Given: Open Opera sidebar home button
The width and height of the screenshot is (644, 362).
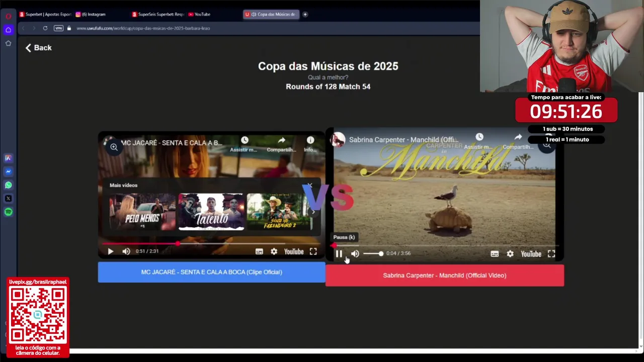Looking at the screenshot, I should [8, 30].
